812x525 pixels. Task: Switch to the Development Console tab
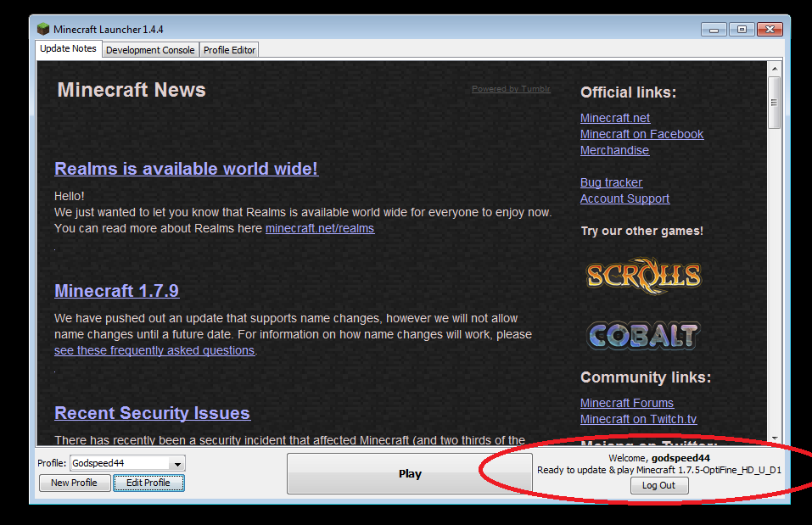coord(150,50)
